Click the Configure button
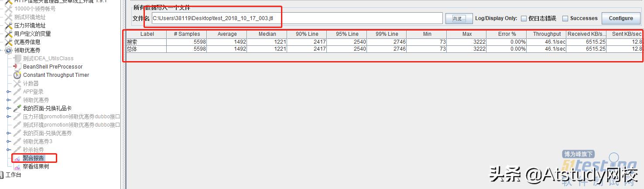 coord(621,18)
